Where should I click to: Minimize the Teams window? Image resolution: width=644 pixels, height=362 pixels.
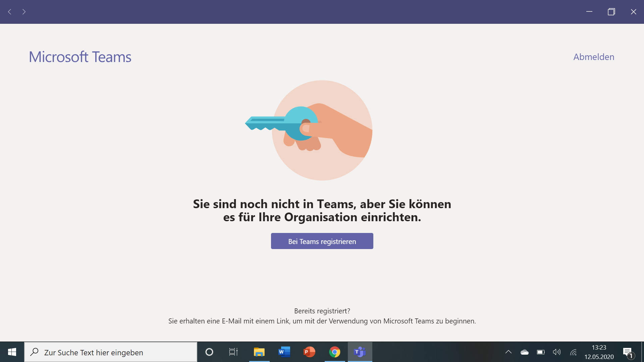[x=589, y=12]
